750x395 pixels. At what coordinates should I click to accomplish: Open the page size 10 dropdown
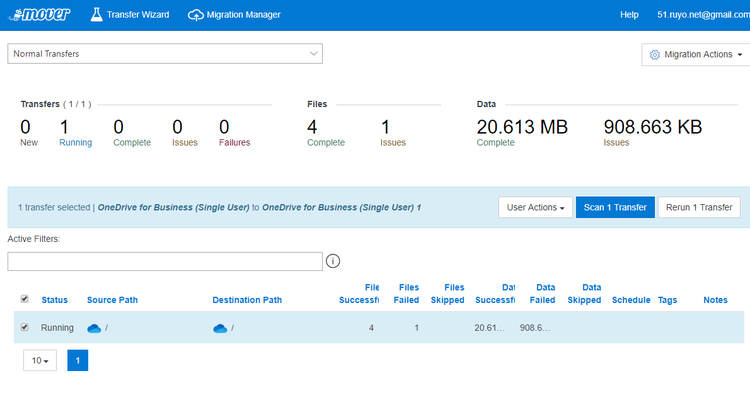[x=40, y=361]
